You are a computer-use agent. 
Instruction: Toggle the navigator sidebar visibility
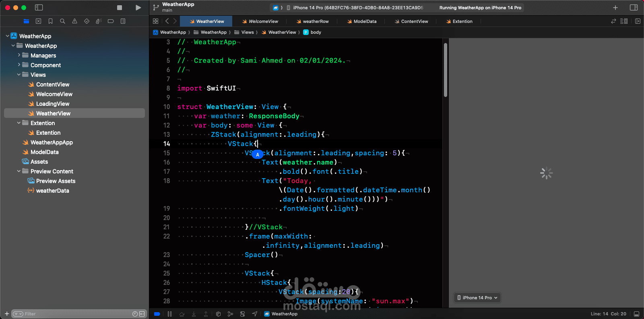(39, 8)
